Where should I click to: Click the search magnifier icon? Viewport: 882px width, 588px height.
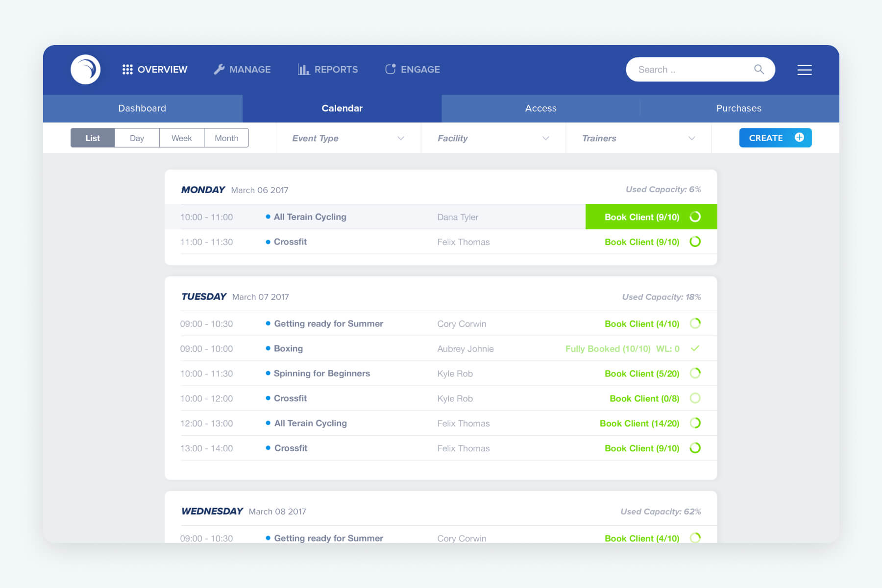[x=759, y=70]
